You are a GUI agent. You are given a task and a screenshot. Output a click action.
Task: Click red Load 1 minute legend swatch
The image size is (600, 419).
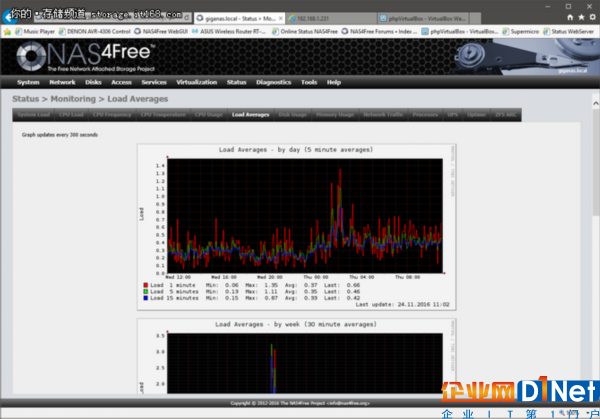145,285
